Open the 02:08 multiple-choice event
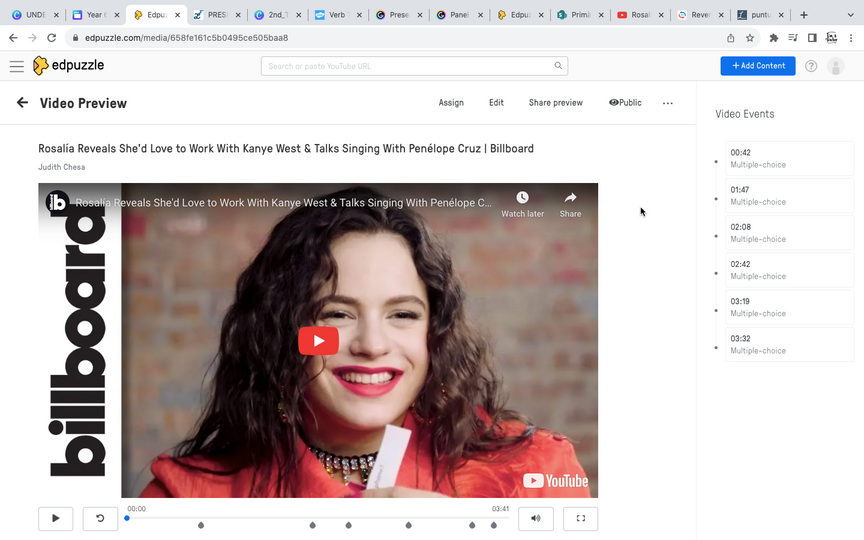The width and height of the screenshot is (864, 540). (789, 233)
